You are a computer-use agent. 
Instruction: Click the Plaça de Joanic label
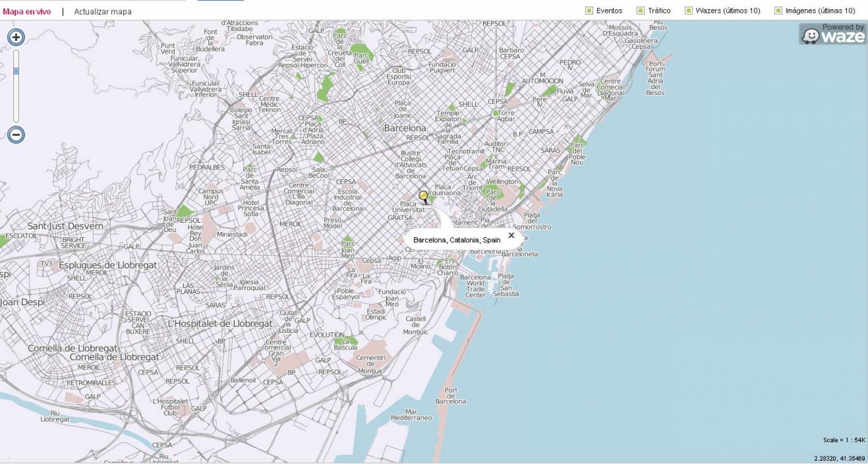(403, 109)
